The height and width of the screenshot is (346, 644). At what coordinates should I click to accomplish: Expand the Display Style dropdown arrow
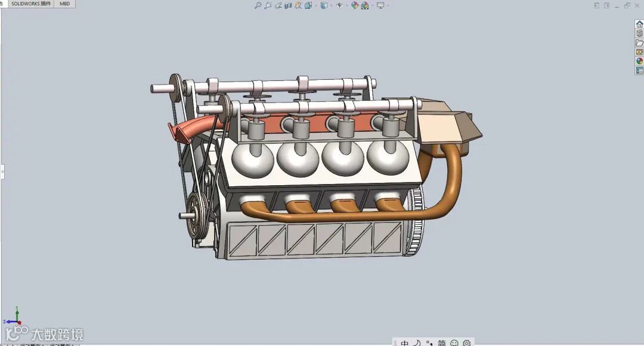click(332, 6)
